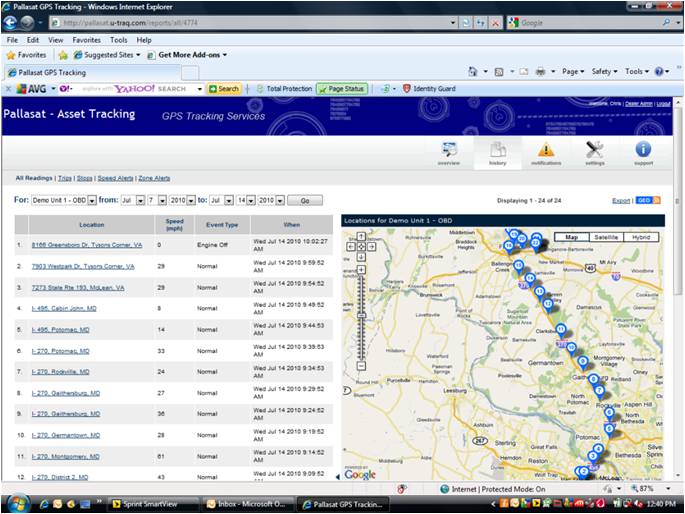Switch to Sprint SmartView taskbar window
685x514 pixels.
click(x=153, y=504)
